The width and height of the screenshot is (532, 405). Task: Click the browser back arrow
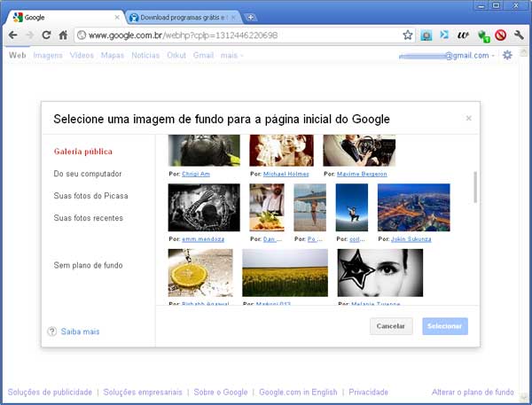12,35
